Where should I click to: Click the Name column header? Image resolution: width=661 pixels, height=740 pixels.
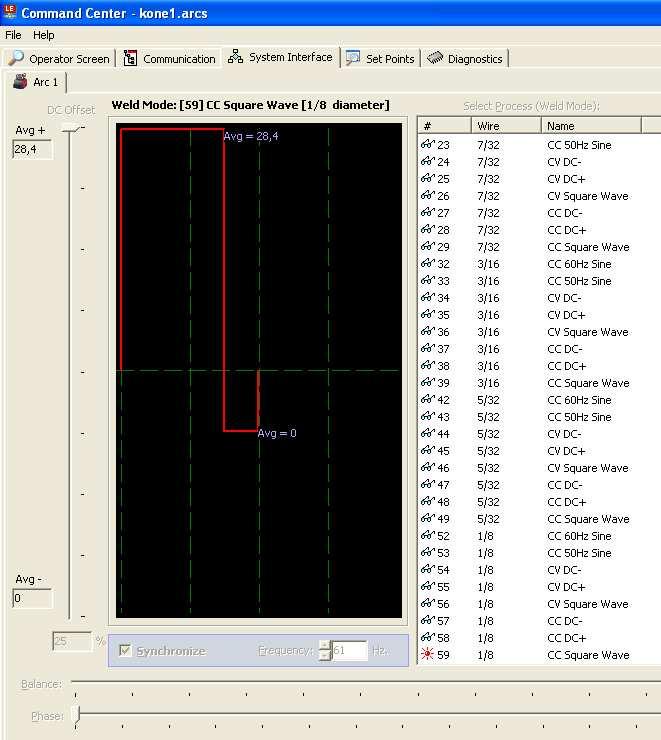click(591, 126)
